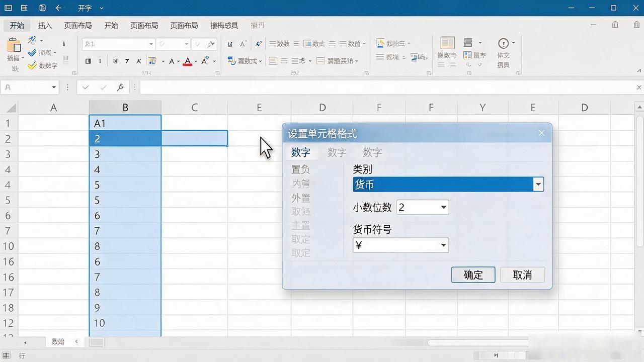Click the icon beside the 置李 label

tap(467, 55)
